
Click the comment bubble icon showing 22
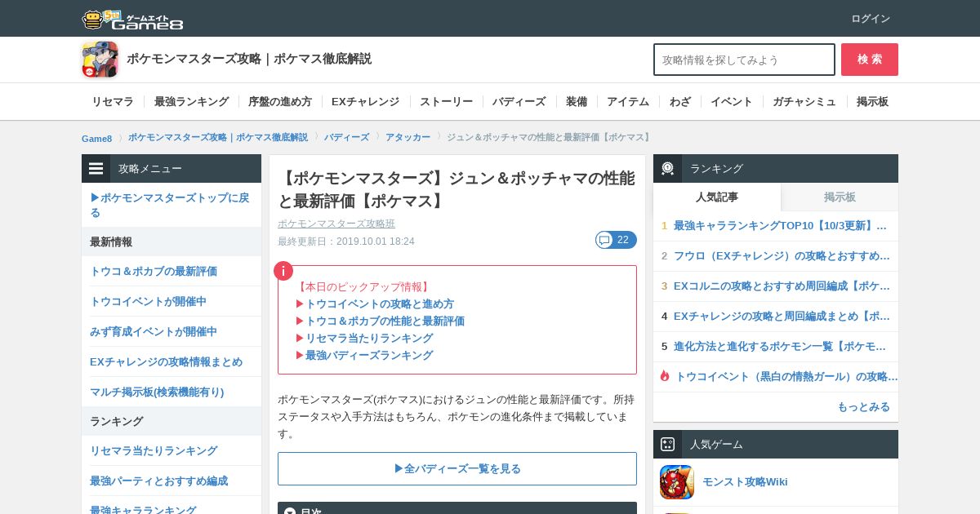click(604, 240)
